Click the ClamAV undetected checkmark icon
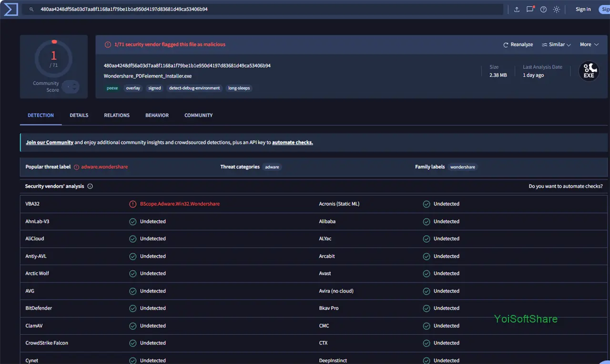 (133, 326)
